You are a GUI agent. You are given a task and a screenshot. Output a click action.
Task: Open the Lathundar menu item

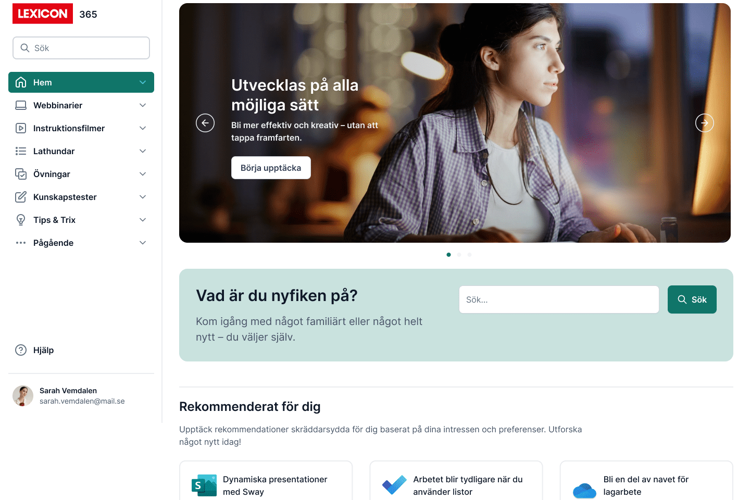click(x=81, y=151)
